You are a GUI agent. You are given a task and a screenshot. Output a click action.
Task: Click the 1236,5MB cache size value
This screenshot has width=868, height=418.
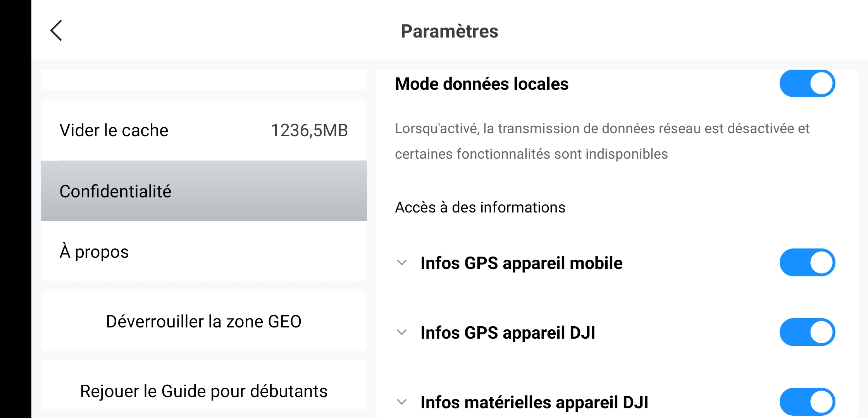click(309, 130)
